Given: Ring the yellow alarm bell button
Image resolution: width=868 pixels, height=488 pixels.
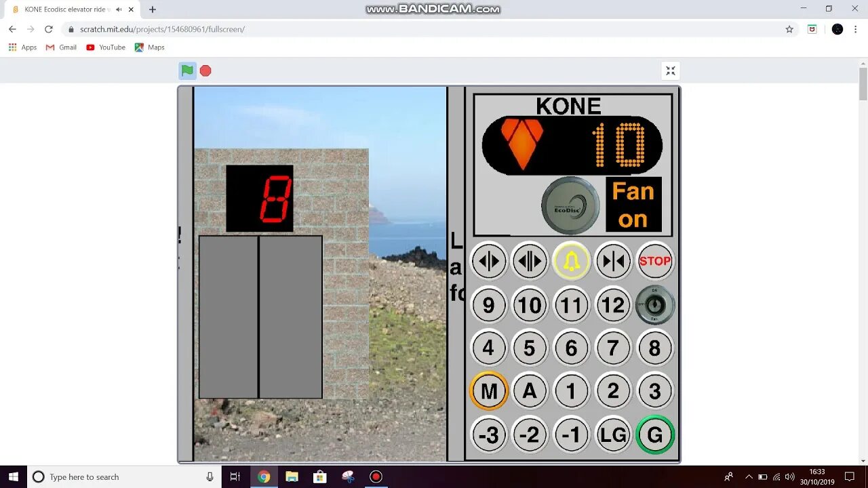Looking at the screenshot, I should coord(572,261).
